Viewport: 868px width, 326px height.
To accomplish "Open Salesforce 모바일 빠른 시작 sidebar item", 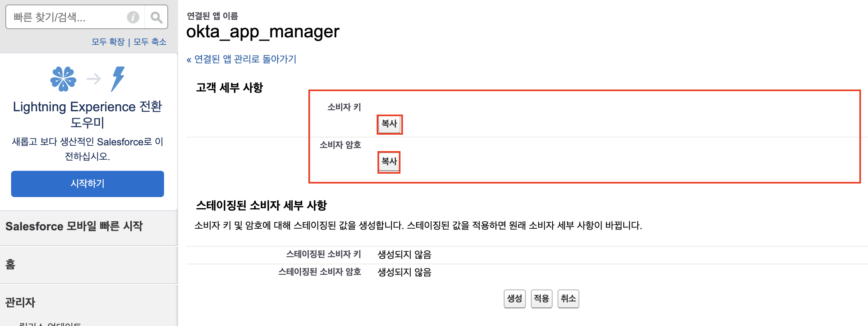I will (x=74, y=226).
